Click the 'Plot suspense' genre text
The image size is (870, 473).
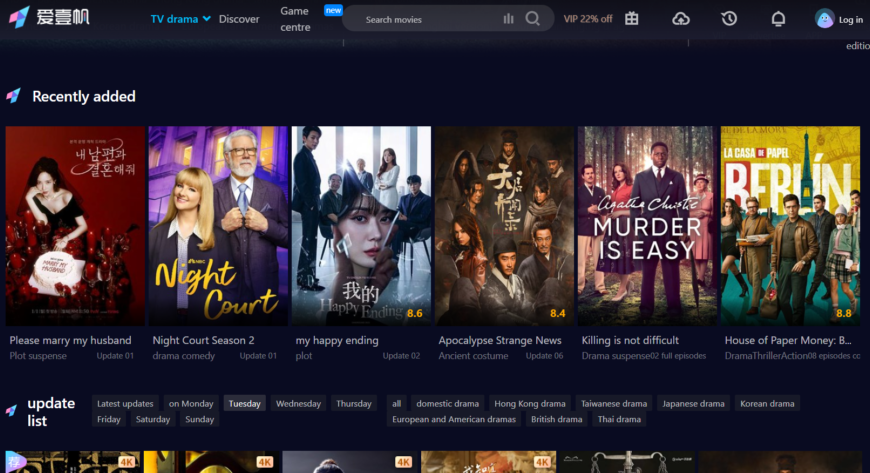point(38,356)
